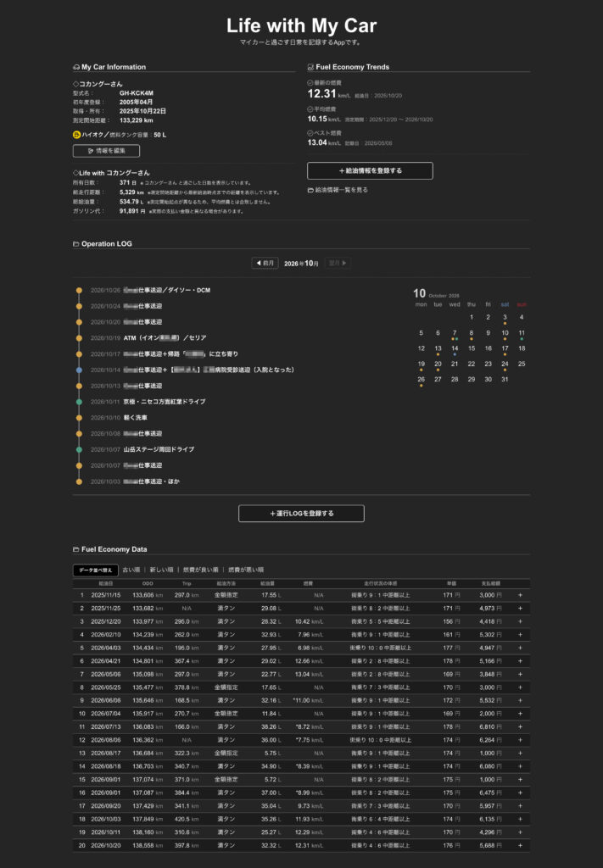Click the データ並べ替え sort button
Screen dimensions: 603x868
(95, 570)
